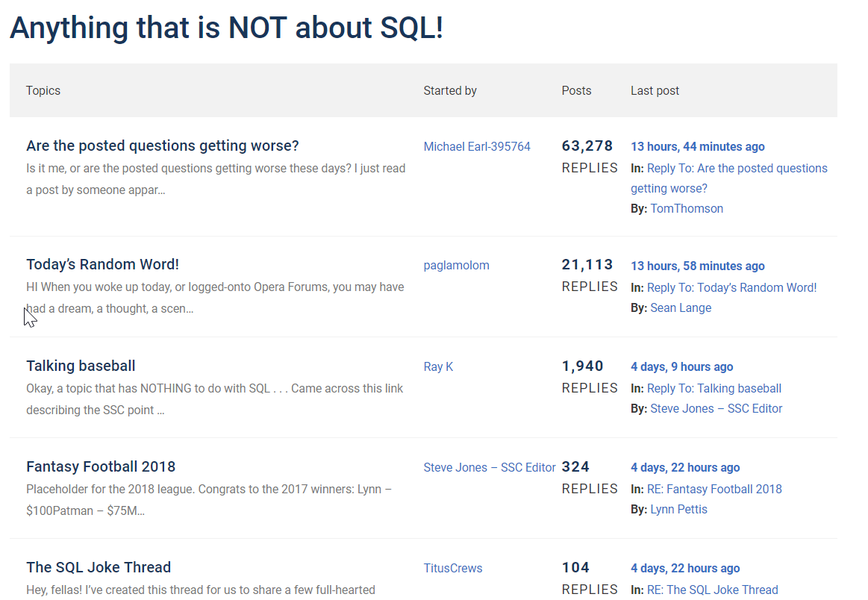Image resolution: width=868 pixels, height=600 pixels.
Task: Open the 'Talking baseball' topic
Action: [81, 366]
